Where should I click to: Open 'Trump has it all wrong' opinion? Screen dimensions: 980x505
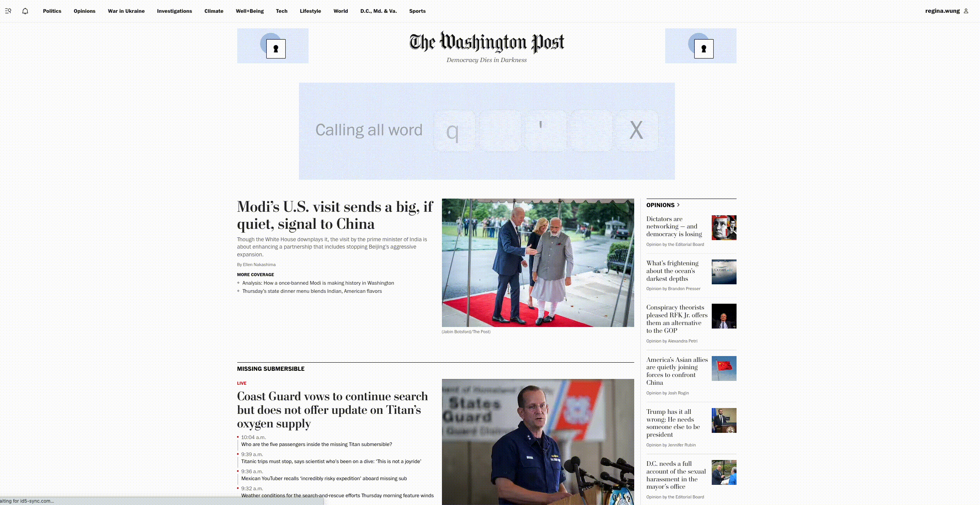[673, 423]
